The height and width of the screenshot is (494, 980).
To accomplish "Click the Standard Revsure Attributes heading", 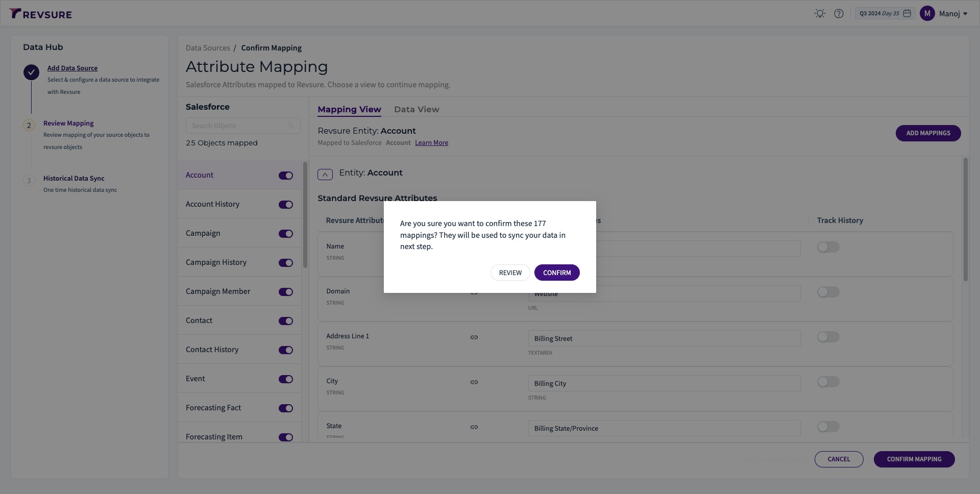I will tap(377, 198).
